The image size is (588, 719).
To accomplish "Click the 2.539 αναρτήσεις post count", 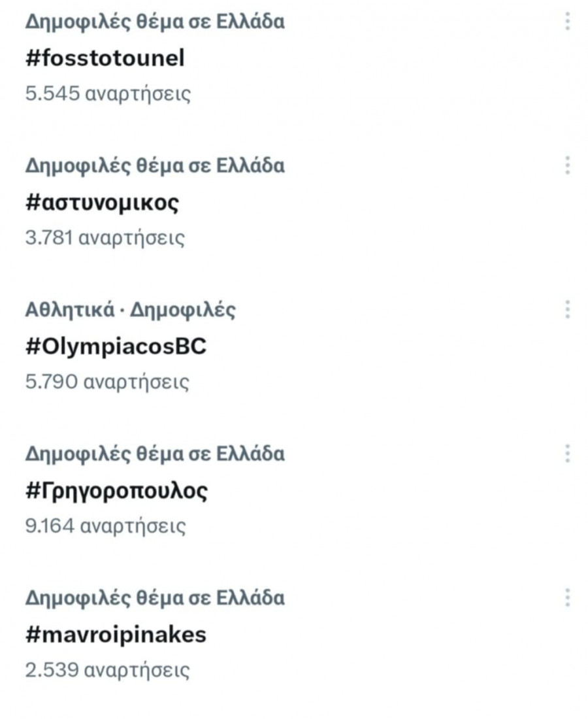I will [107, 669].
